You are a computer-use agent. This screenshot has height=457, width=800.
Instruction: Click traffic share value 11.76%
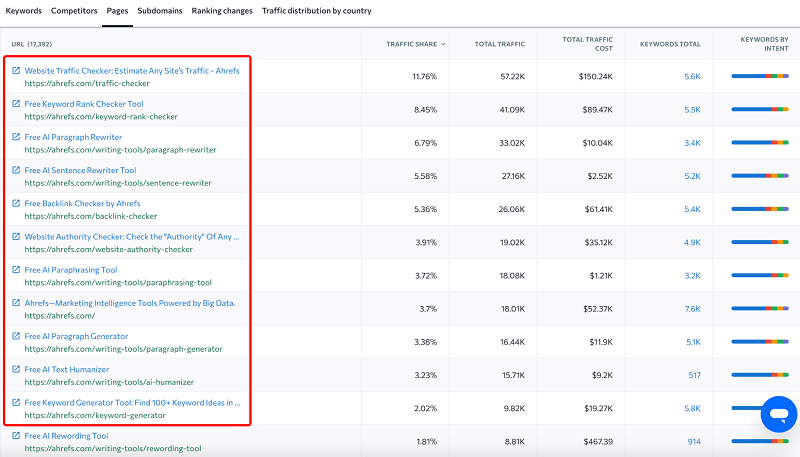[x=424, y=77]
